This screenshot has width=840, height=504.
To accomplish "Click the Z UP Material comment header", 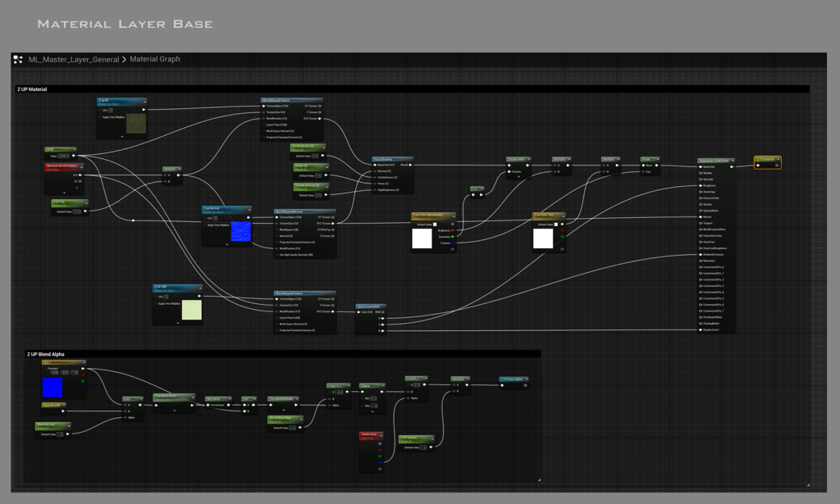I will 33,89.
